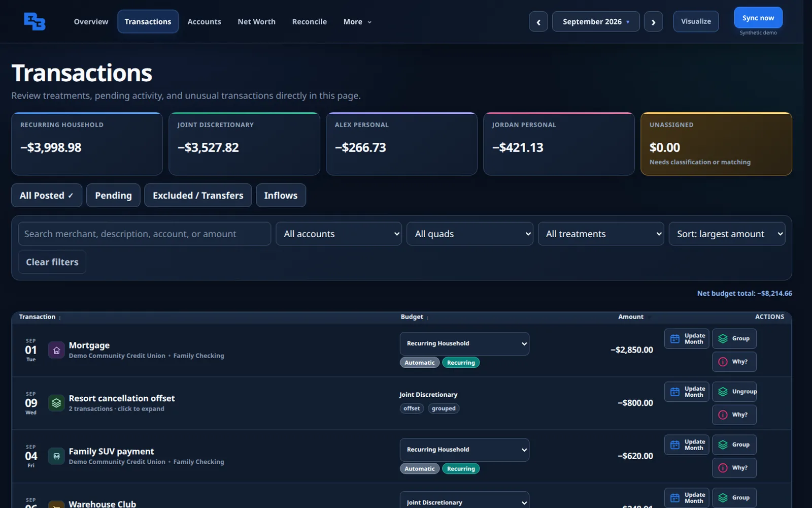Screen dimensions: 812x508
Task: Click the Clear filters button
Action: (x=52, y=262)
